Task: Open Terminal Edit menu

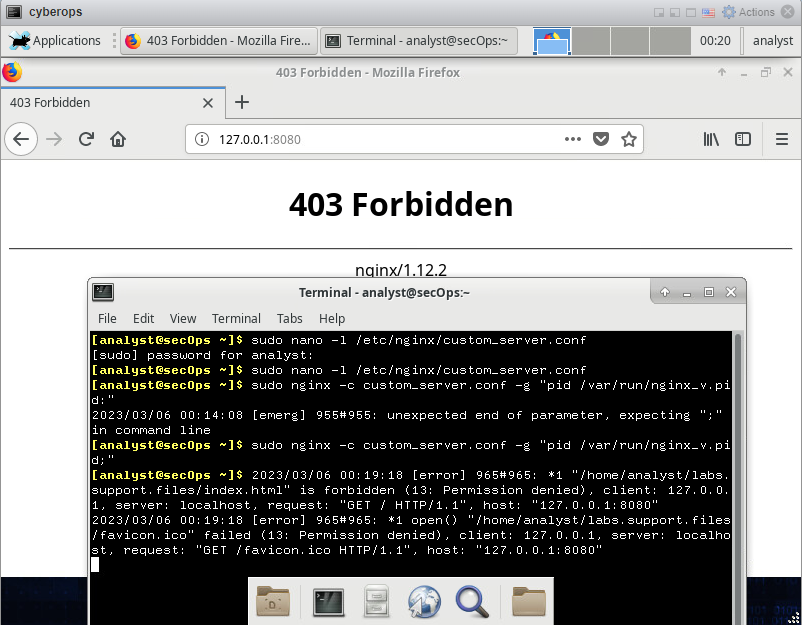Action: pos(143,319)
